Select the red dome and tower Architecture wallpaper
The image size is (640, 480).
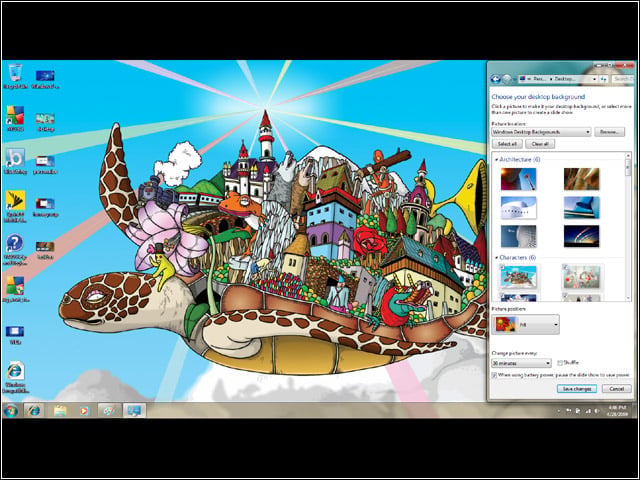518,179
